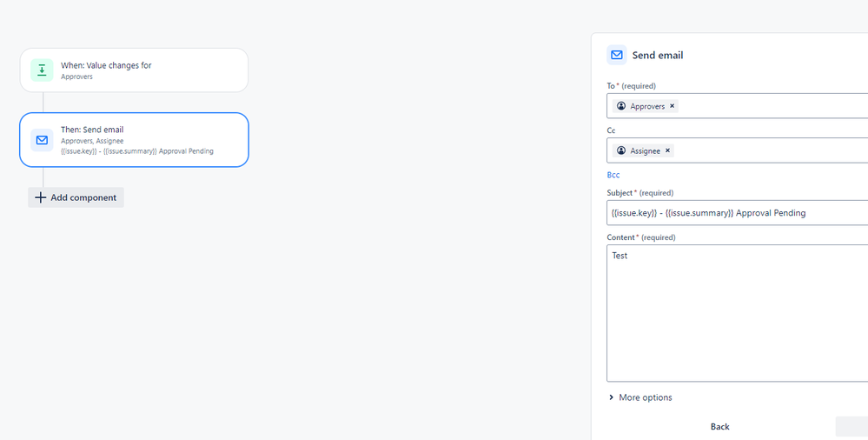Focus the Cc recipients field
This screenshot has height=440, width=868.
tap(738, 150)
